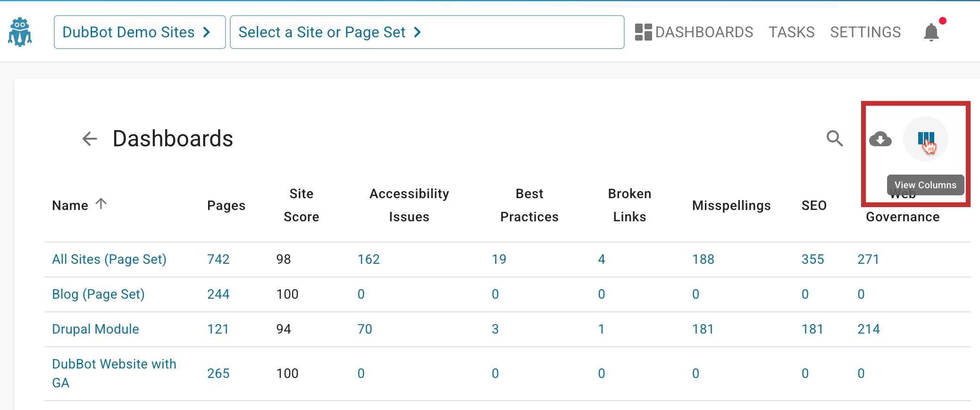Toggle sort arrow next to Name
980x410 pixels.
coord(101,204)
